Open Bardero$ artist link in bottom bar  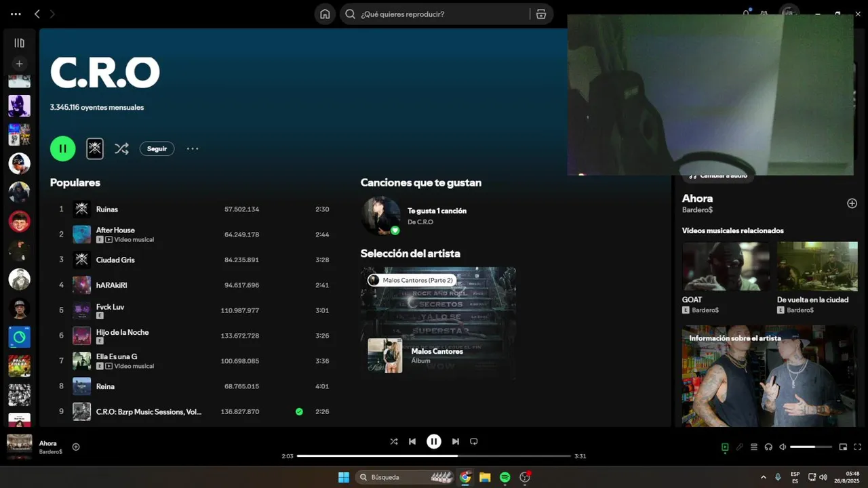click(51, 452)
